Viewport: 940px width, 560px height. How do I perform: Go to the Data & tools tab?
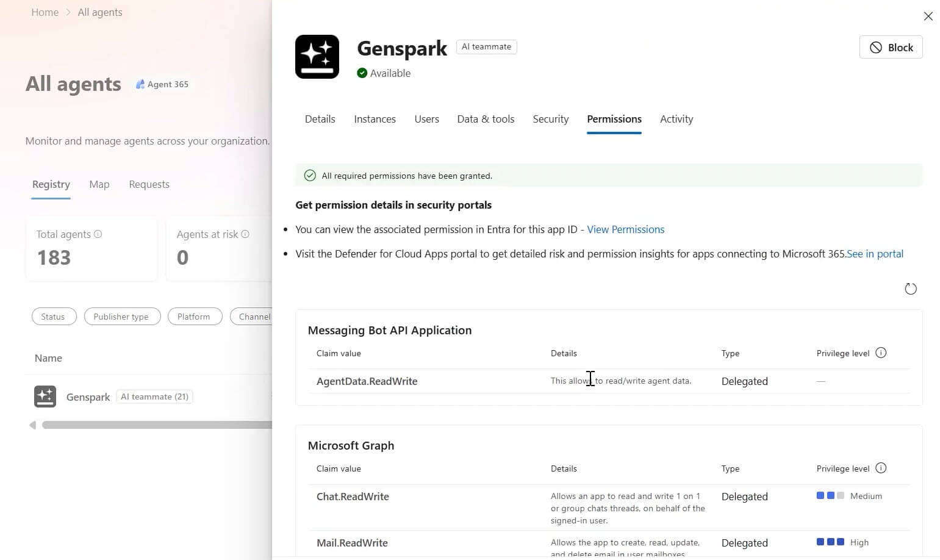click(x=486, y=119)
